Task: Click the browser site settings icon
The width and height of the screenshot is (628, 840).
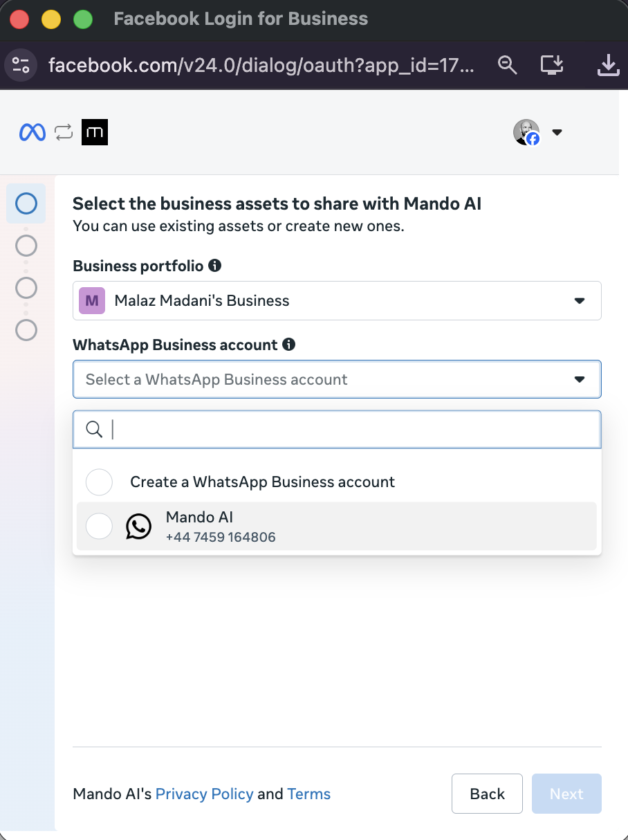Action: 21,65
